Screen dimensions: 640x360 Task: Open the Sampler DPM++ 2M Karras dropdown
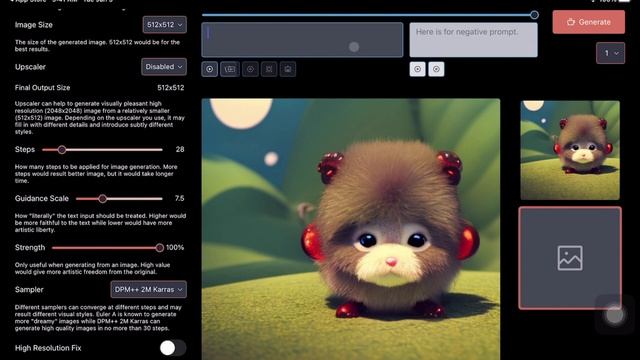point(149,289)
